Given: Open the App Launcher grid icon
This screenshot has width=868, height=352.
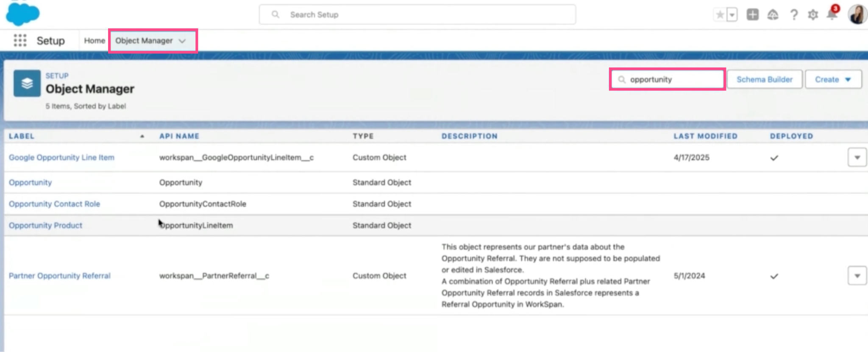Looking at the screenshot, I should pos(20,40).
